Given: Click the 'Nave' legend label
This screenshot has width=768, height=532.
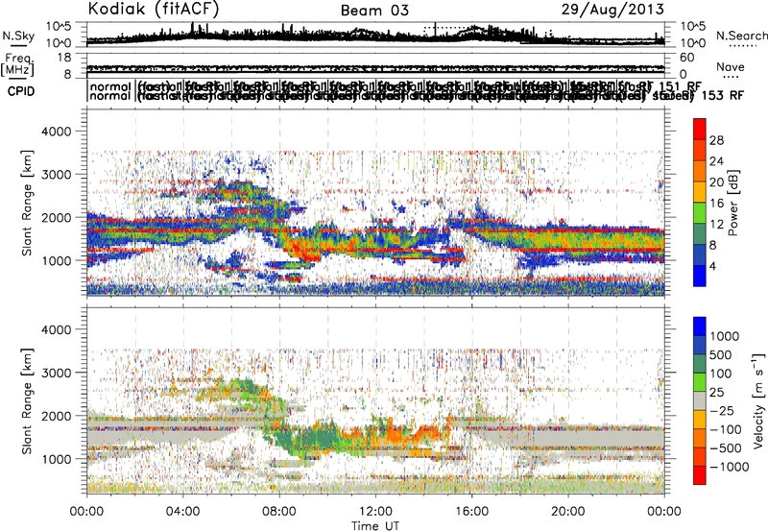Looking at the screenshot, I should coord(730,66).
